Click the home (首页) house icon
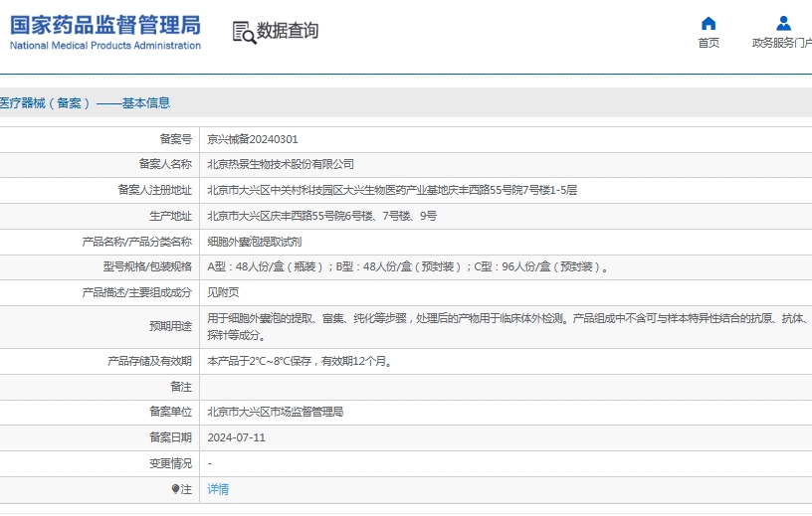Screen dimensions: 812x516 pyautogui.click(x=708, y=24)
